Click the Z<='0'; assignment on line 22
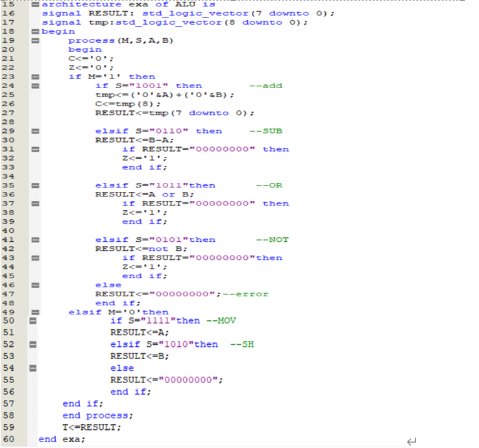The width and height of the screenshot is (479, 448). click(91, 67)
